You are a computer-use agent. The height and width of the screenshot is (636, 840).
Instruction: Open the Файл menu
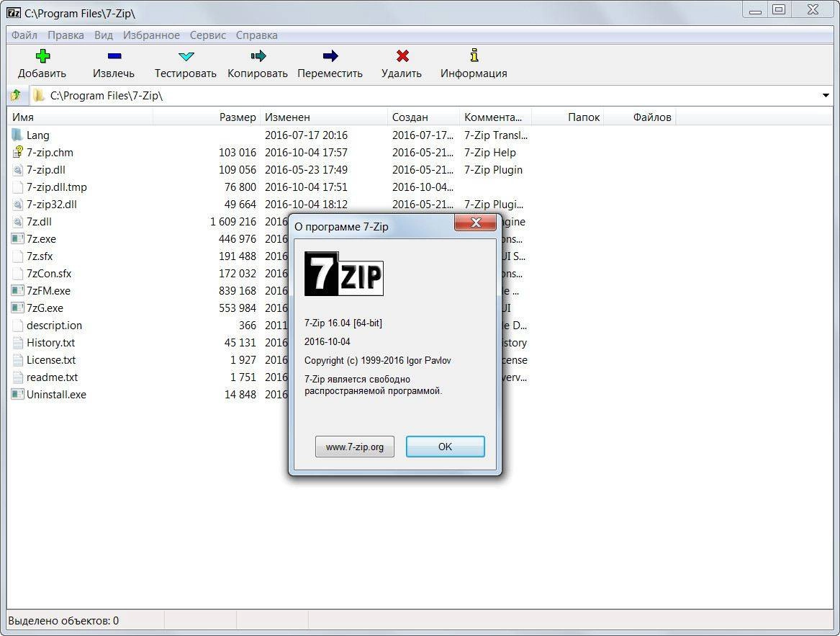[24, 35]
